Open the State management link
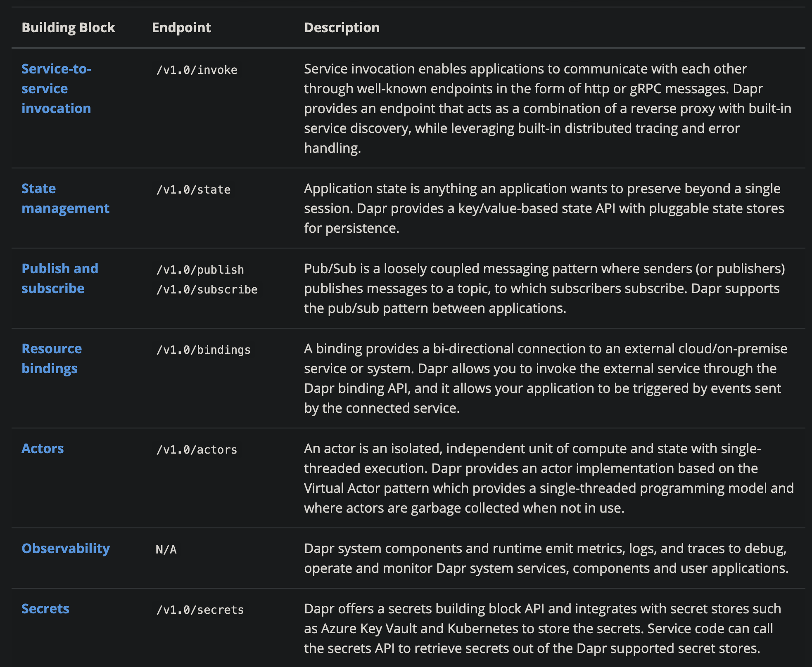Screen dimensions: 812x667 [x=65, y=198]
